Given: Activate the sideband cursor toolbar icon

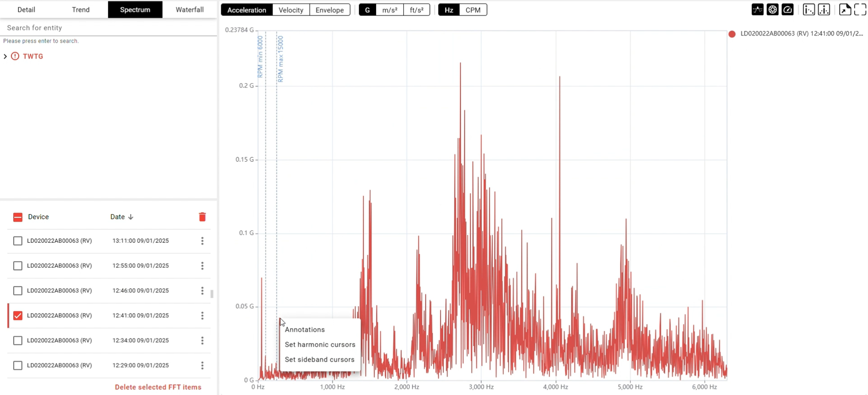Looking at the screenshot, I should click(x=824, y=10).
